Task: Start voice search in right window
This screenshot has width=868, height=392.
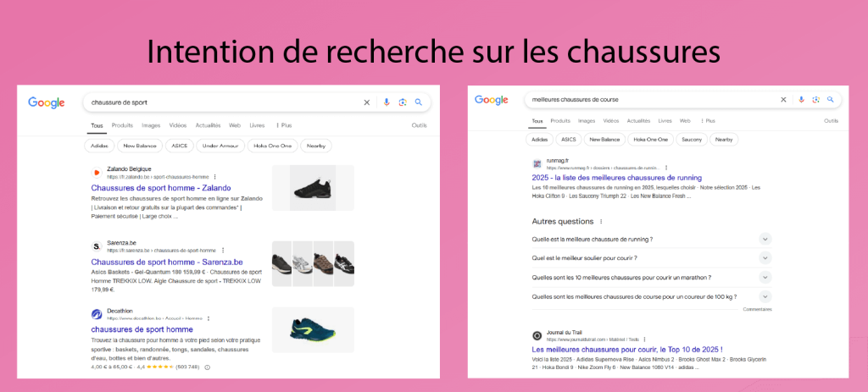Action: tap(800, 100)
